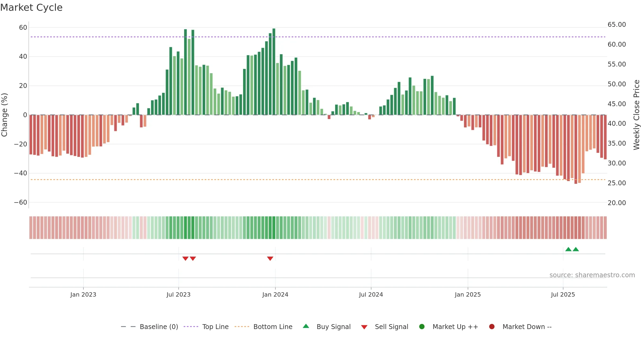The width and height of the screenshot is (644, 362).
Task: Click the red Sell Signal triangle in the legend
Action: 364,327
